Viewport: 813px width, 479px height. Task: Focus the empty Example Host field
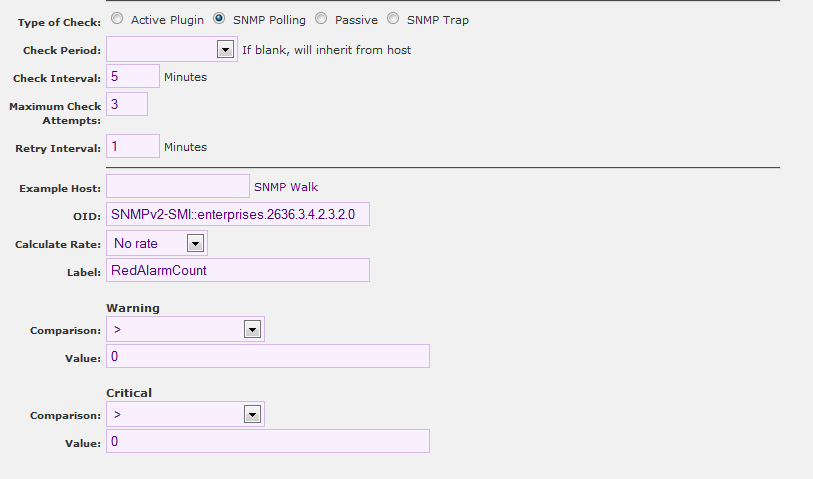coord(177,186)
